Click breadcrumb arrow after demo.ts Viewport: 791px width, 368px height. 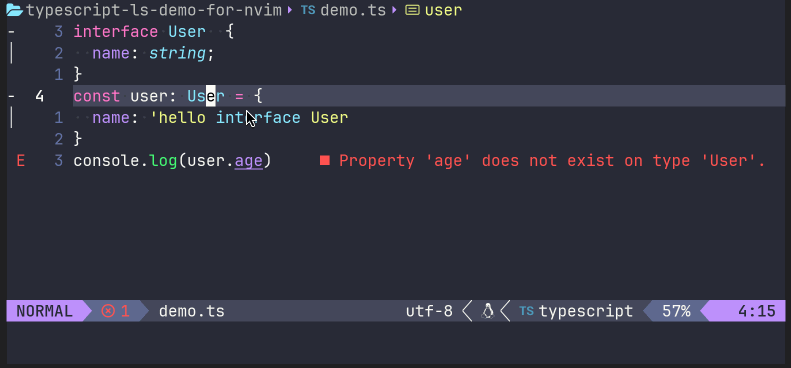coord(395,10)
